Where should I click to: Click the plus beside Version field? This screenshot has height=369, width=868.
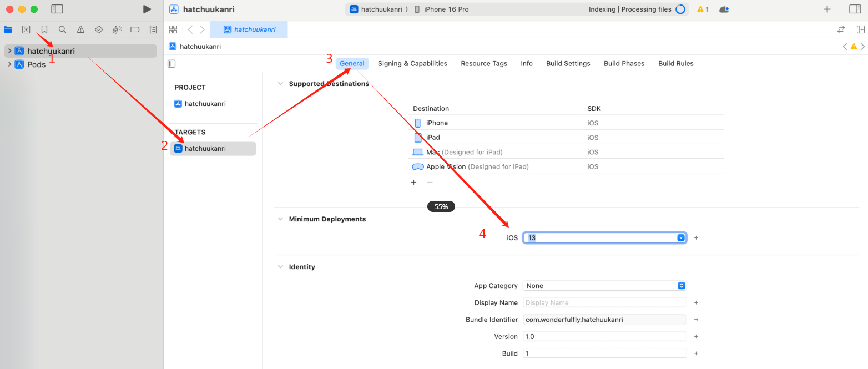(696, 336)
